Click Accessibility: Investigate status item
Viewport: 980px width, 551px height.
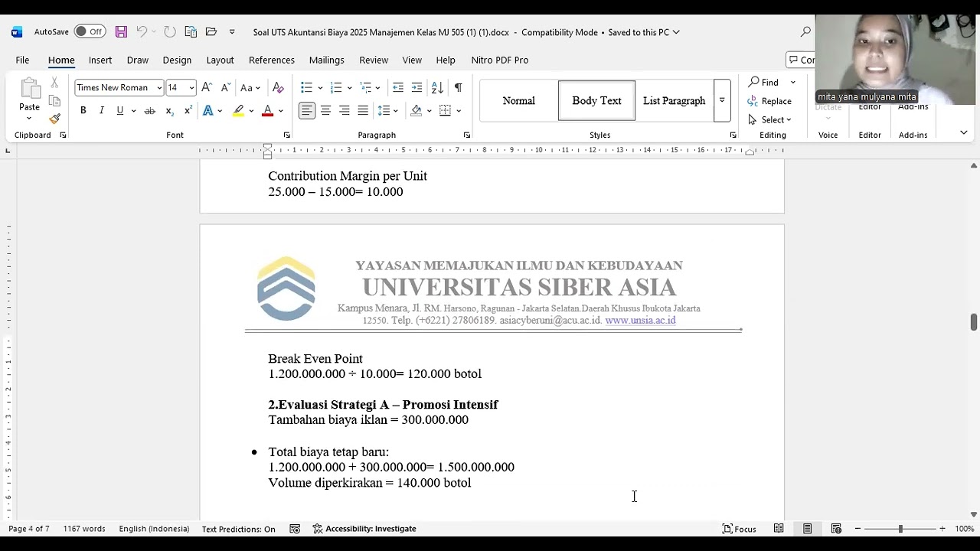coord(364,529)
